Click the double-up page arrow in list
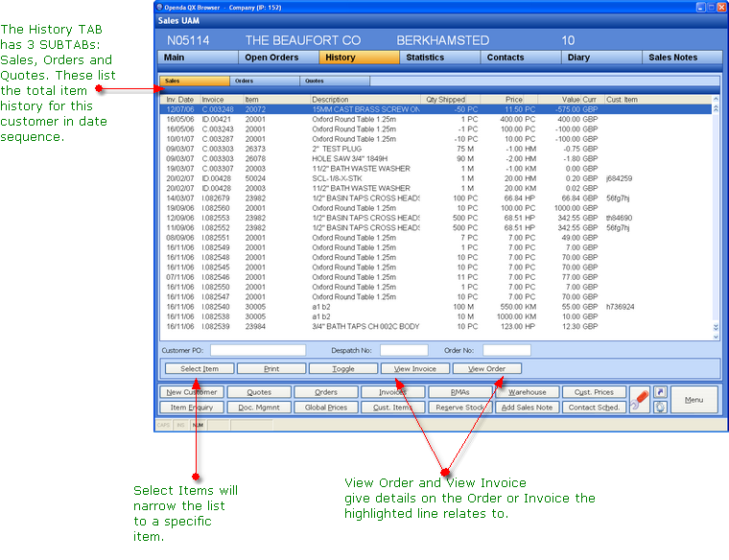This screenshot has width=729, height=560. [716, 108]
